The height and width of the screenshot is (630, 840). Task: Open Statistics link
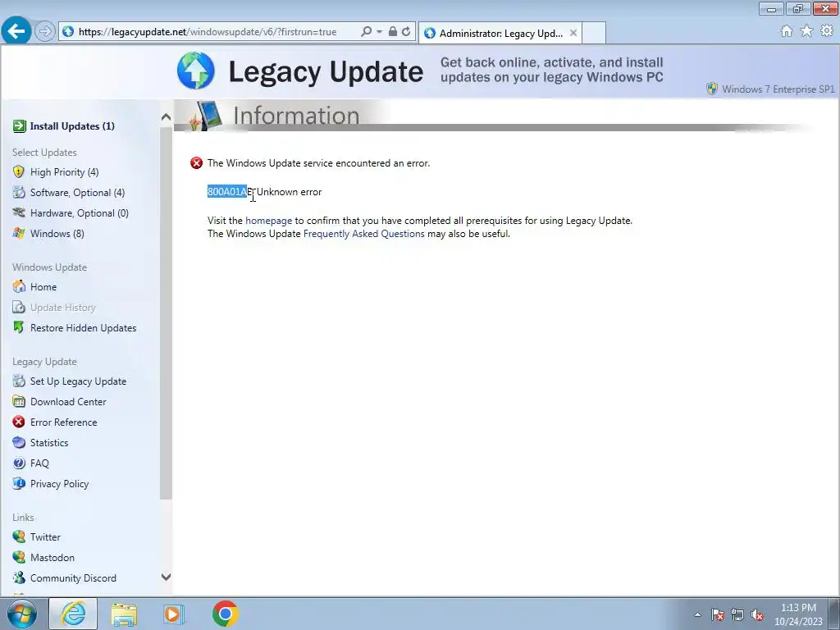[49, 442]
